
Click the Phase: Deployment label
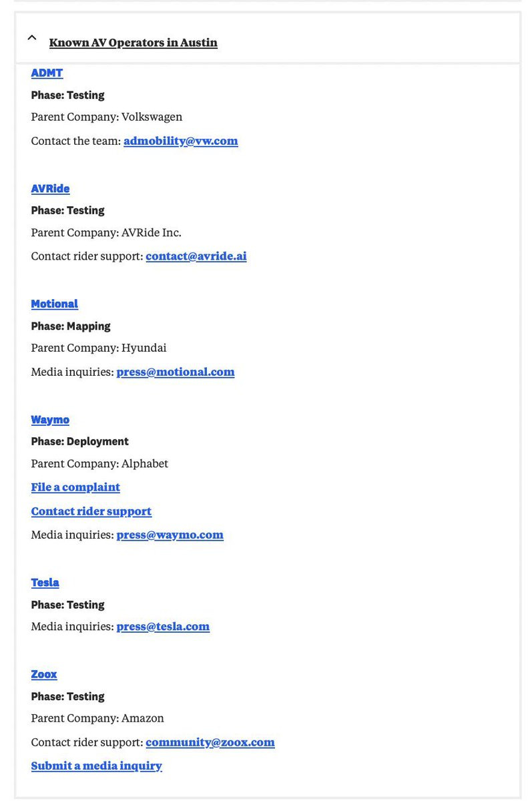(79, 442)
